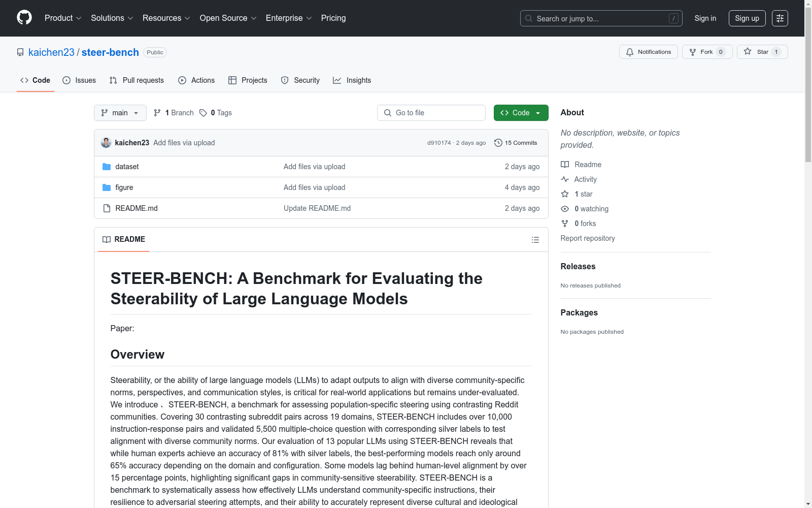Open the 0 Tags link
This screenshot has height=508, width=812.
click(216, 113)
